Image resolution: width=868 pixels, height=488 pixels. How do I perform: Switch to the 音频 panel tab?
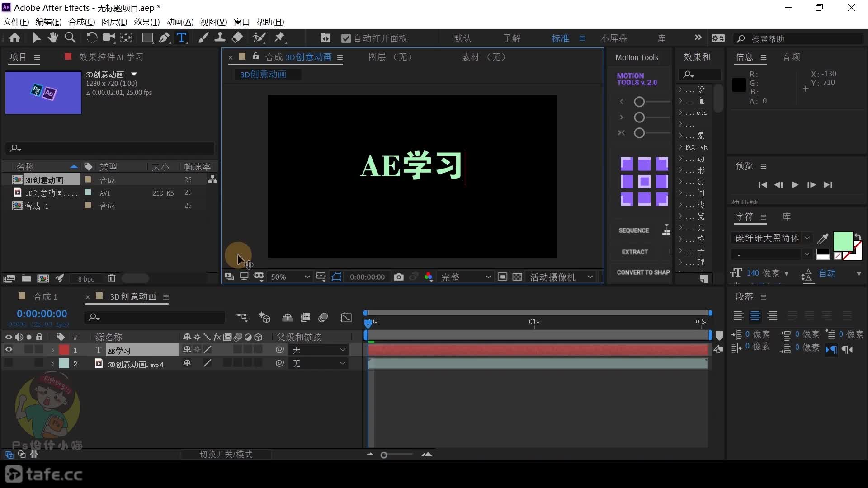coord(791,57)
